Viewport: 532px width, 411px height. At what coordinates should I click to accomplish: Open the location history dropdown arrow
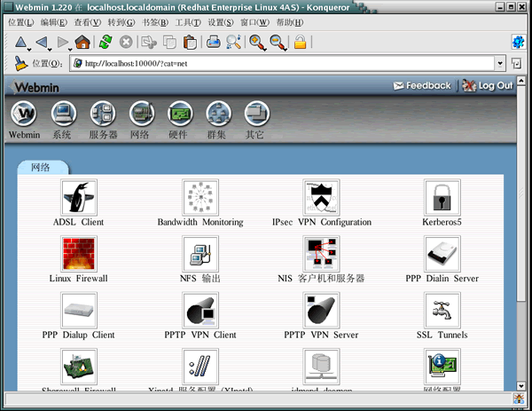(x=500, y=63)
